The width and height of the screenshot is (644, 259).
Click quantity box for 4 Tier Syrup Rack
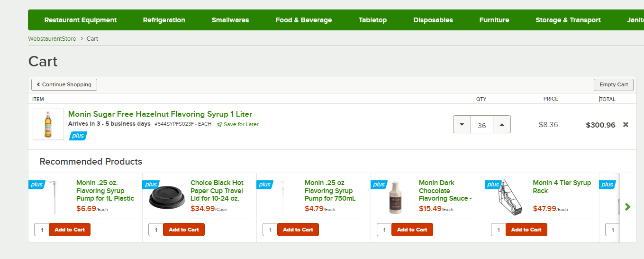(499, 230)
